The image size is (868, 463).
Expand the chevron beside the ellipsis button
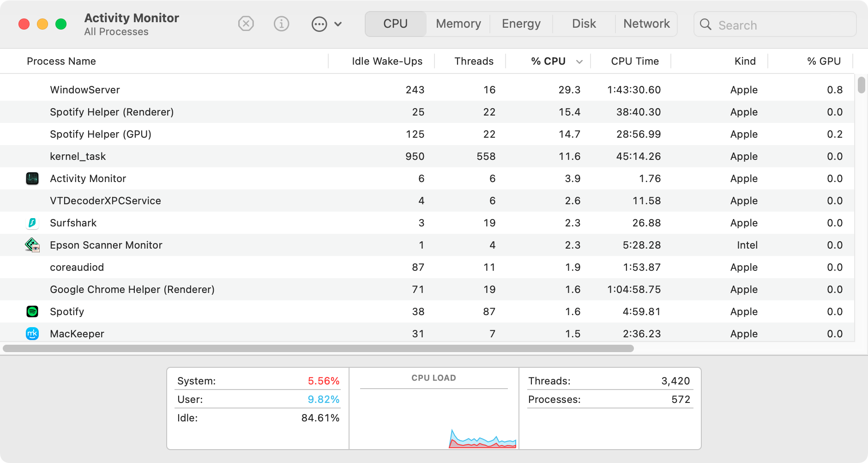[x=339, y=24]
